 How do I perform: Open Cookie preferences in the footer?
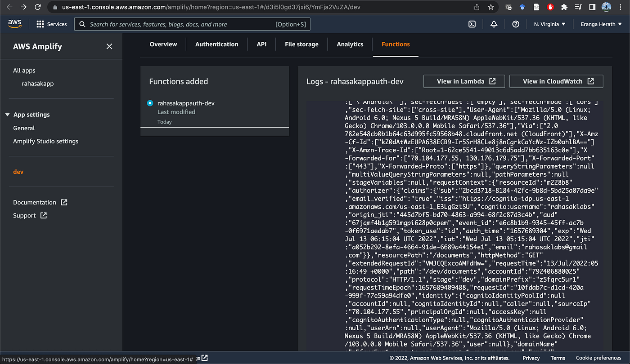[598, 358]
